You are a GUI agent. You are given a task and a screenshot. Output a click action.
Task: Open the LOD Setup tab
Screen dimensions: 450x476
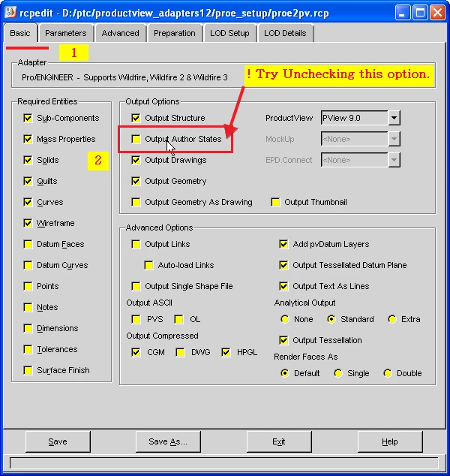[229, 33]
